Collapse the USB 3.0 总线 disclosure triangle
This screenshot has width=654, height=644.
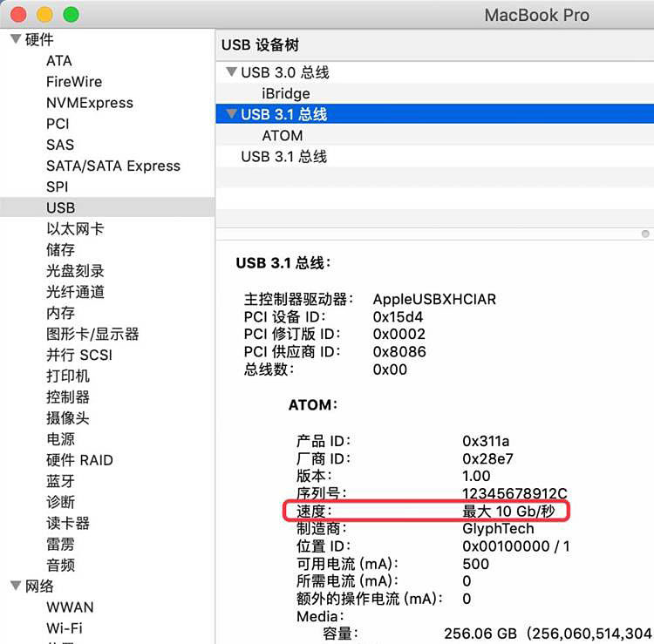point(230,72)
